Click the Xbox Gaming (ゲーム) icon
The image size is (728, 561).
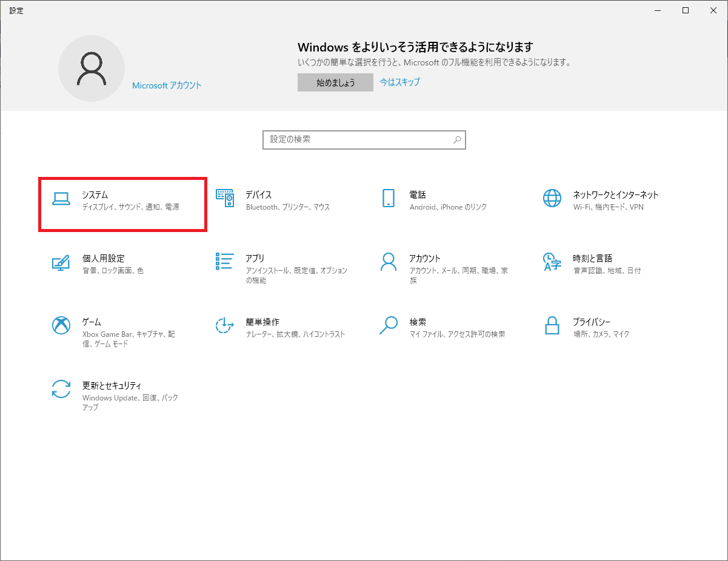pyautogui.click(x=61, y=325)
